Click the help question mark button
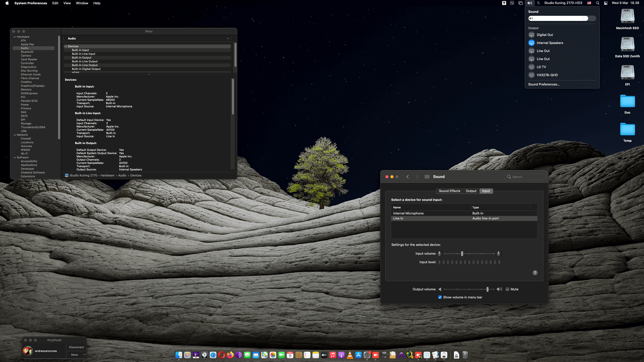 (535, 273)
